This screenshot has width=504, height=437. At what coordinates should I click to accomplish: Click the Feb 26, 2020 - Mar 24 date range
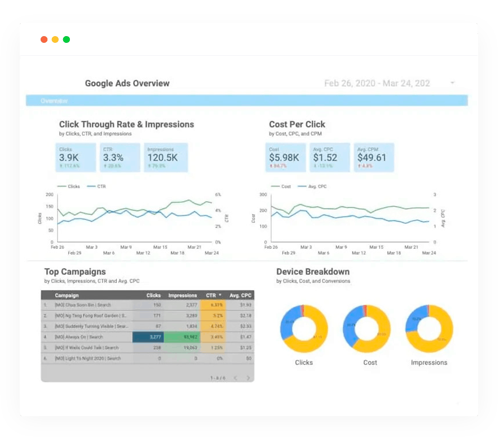click(x=377, y=83)
